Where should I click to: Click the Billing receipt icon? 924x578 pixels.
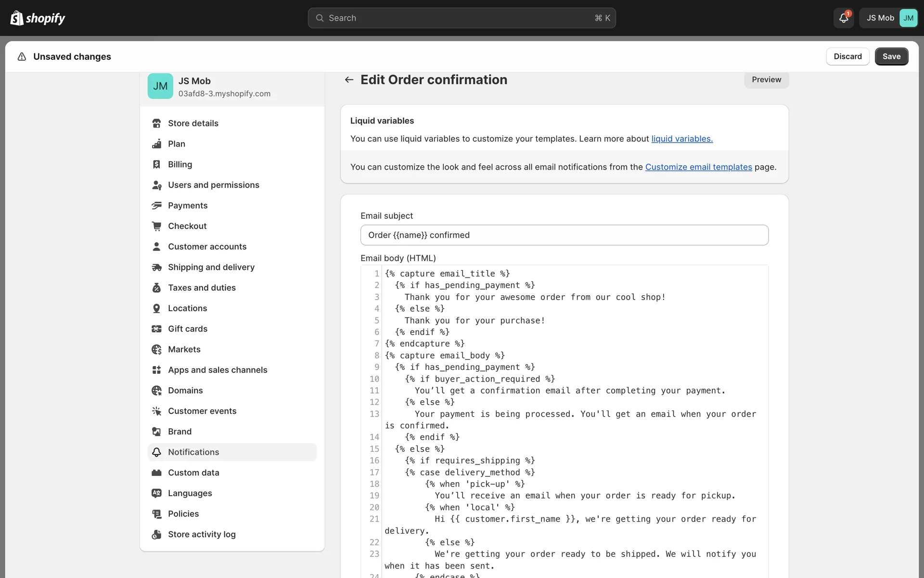(156, 165)
